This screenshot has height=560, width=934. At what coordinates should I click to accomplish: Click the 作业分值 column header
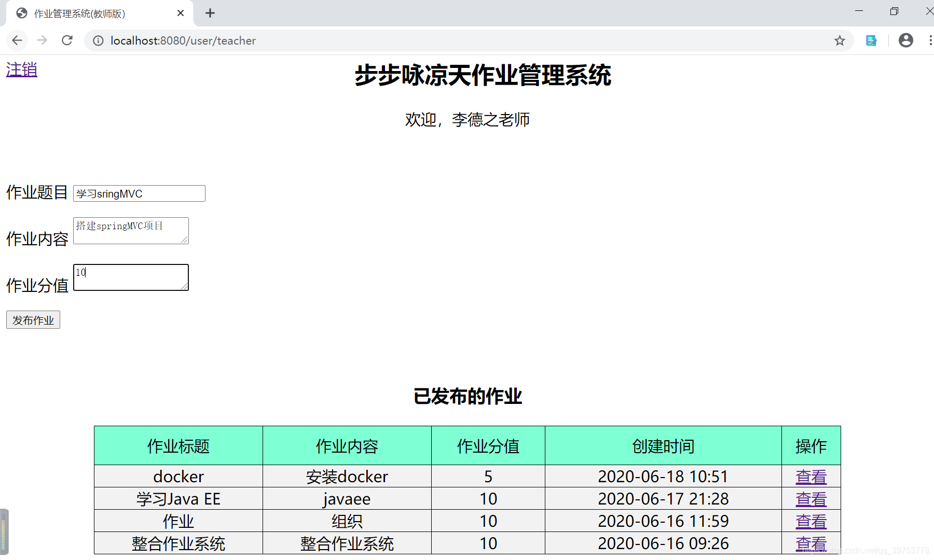click(488, 446)
